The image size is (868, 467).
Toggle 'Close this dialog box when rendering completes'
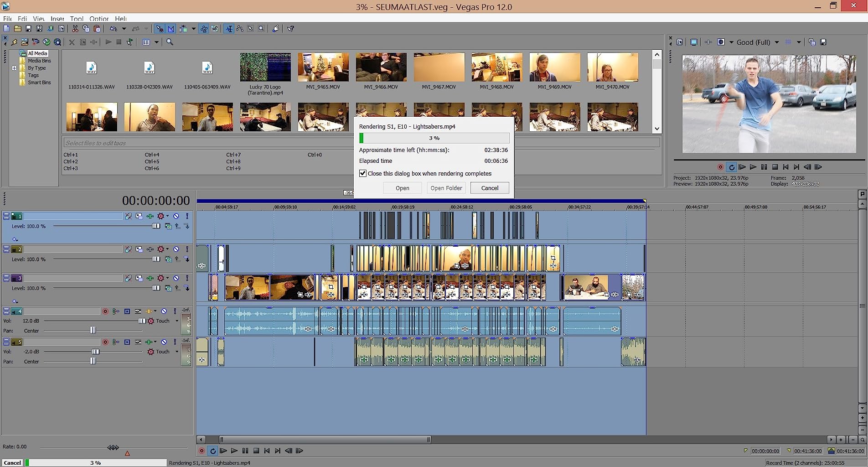(x=363, y=173)
